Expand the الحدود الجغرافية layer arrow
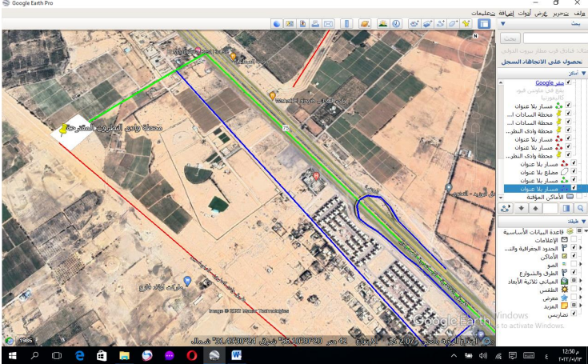 coord(581,248)
